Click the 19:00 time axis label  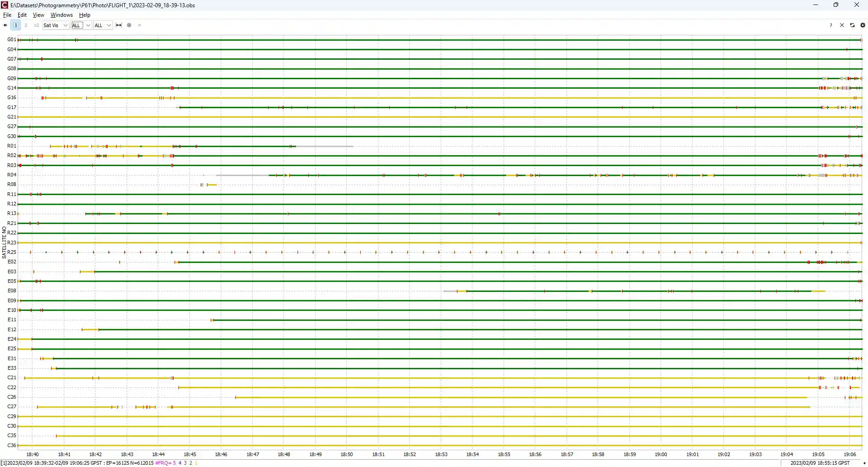coord(661,454)
